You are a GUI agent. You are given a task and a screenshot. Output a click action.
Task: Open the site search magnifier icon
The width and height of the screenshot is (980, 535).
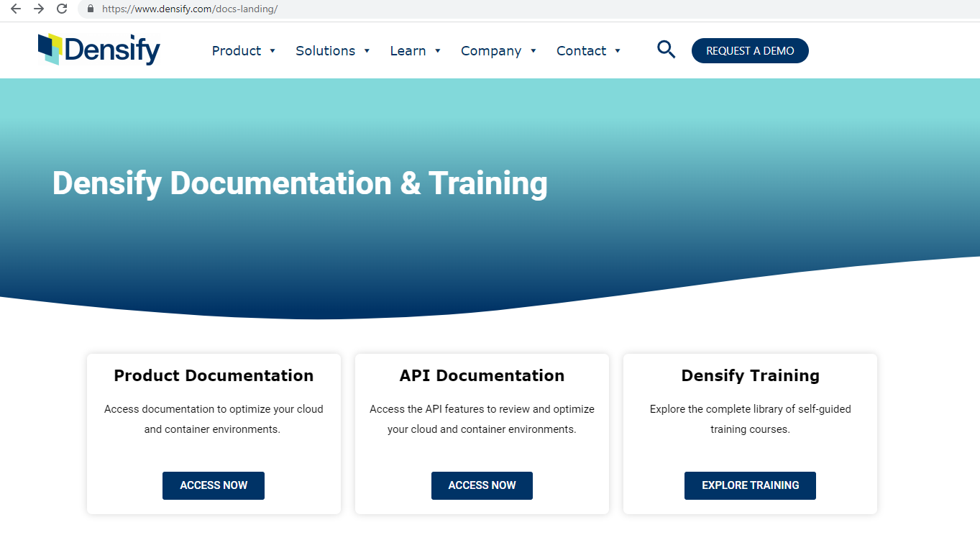tap(666, 50)
